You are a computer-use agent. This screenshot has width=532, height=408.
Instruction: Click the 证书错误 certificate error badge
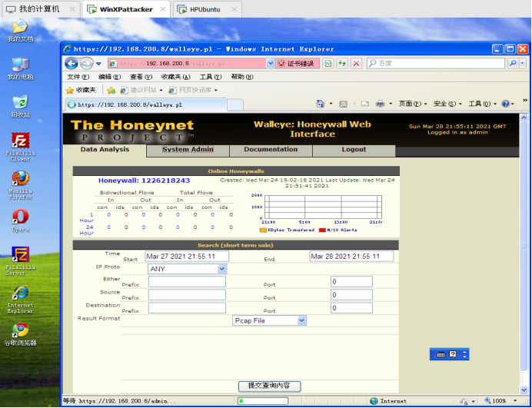click(x=298, y=64)
